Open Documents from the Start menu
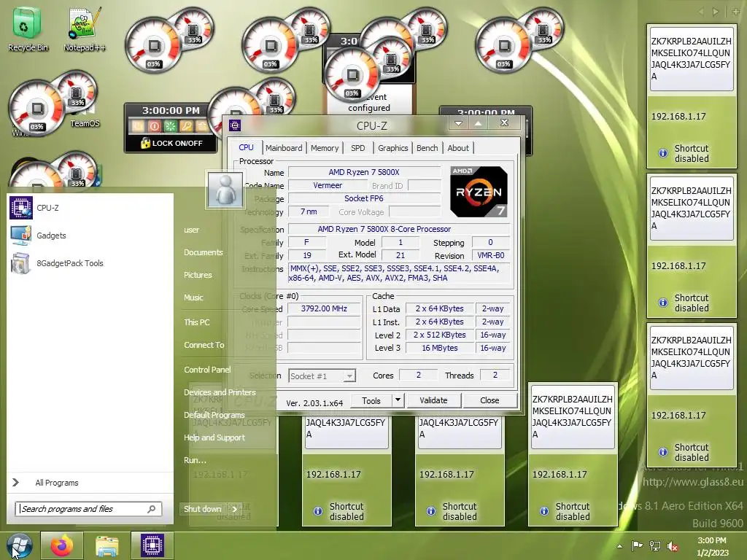 click(204, 252)
